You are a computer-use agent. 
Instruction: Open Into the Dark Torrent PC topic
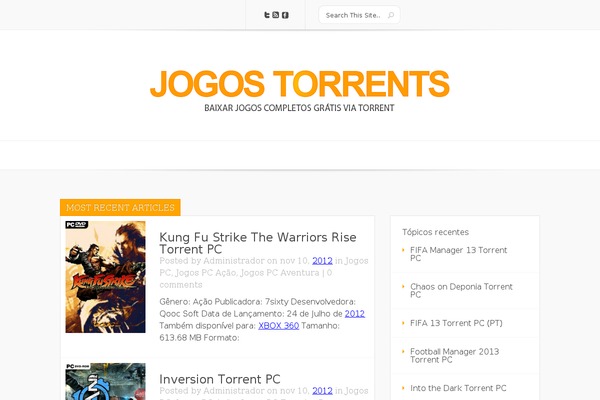point(458,388)
